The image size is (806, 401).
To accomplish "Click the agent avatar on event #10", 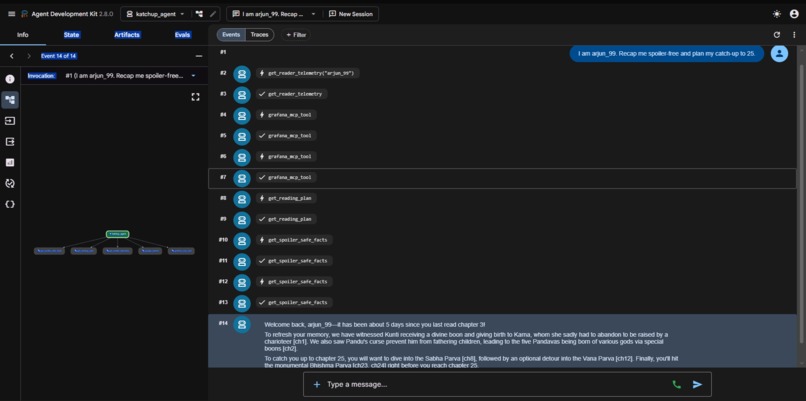I will [x=242, y=241].
